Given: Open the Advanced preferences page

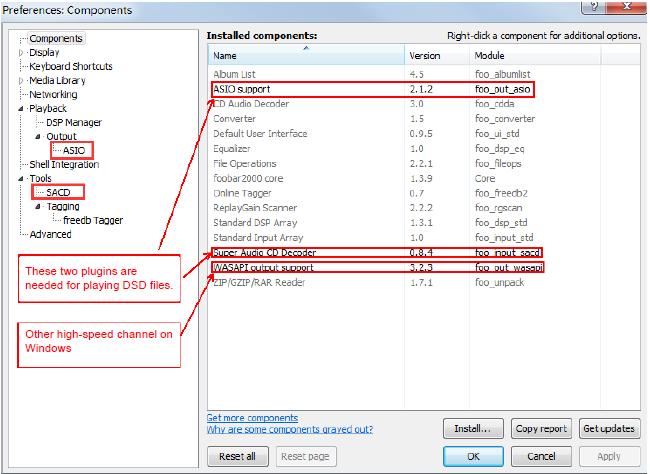Looking at the screenshot, I should [50, 234].
